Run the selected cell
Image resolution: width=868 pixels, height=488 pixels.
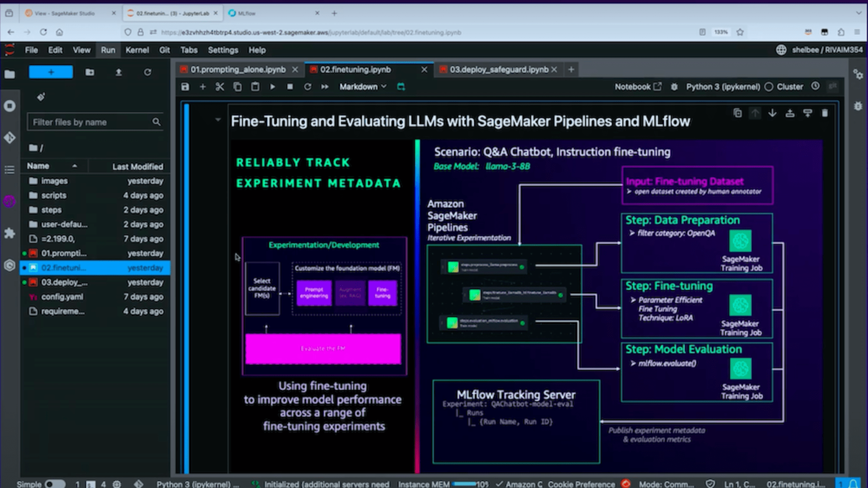tap(273, 87)
